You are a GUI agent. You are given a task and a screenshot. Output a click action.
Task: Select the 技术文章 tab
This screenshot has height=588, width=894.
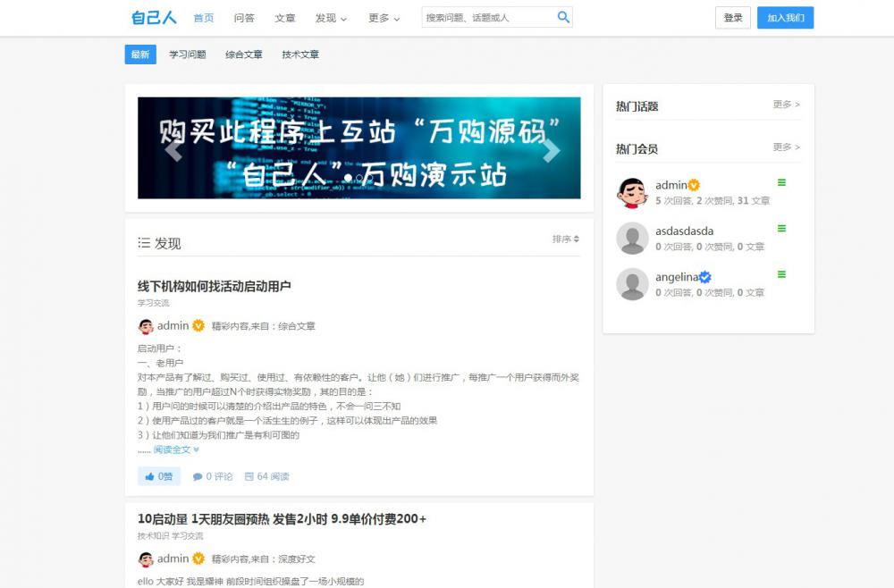point(300,55)
